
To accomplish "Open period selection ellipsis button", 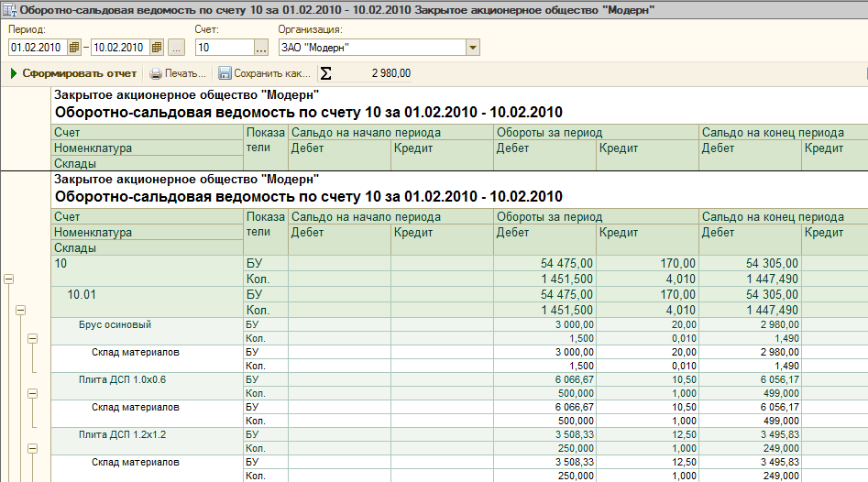I will [176, 48].
